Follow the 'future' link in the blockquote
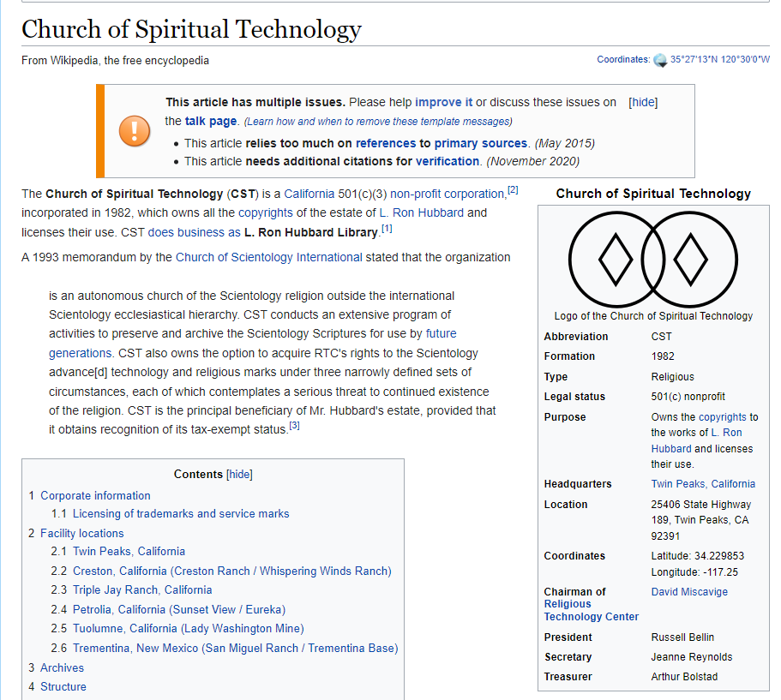 coord(442,333)
